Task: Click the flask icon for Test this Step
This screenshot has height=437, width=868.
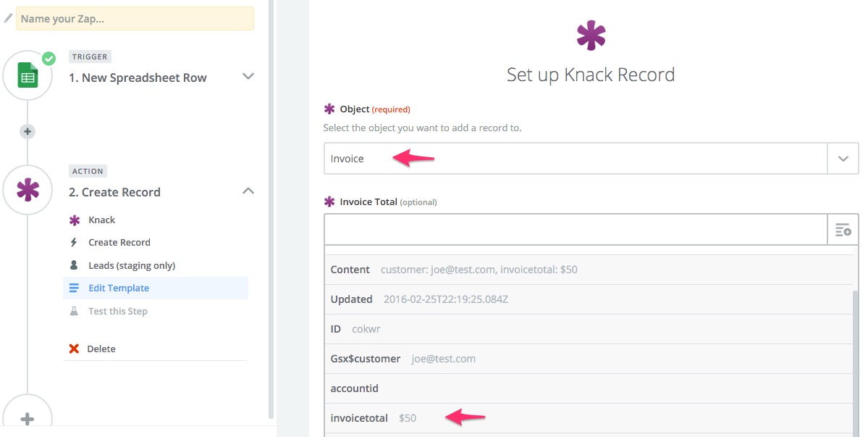Action: click(x=74, y=311)
